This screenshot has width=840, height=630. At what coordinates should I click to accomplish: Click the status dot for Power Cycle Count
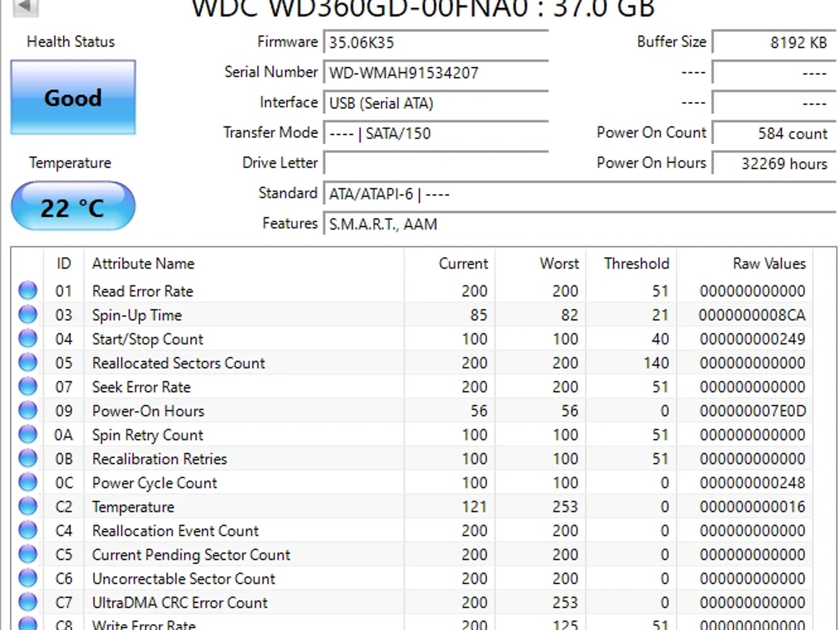[27, 482]
